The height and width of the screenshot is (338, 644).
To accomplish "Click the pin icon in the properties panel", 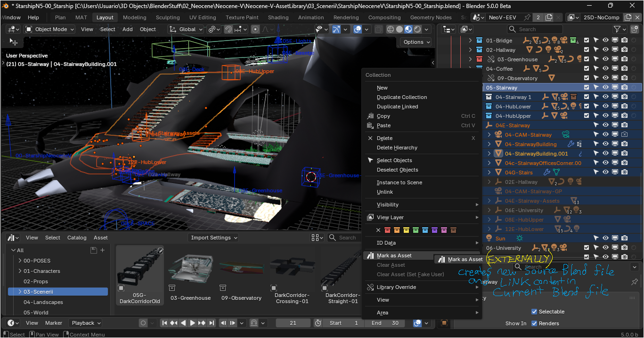I will pyautogui.click(x=634, y=281).
